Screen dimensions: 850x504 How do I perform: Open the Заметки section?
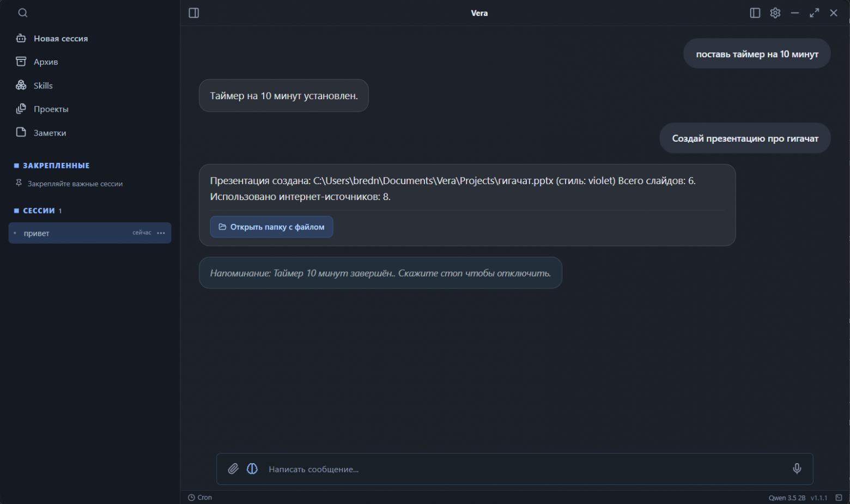click(x=41, y=132)
